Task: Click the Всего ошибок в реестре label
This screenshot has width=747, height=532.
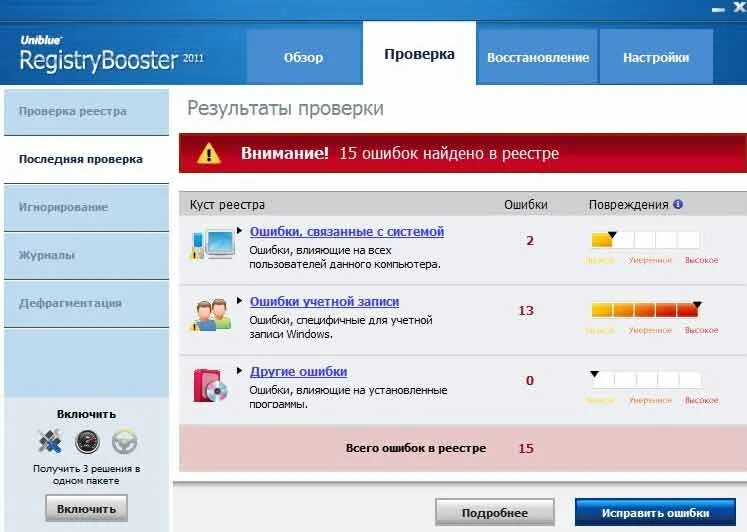Action: [416, 448]
